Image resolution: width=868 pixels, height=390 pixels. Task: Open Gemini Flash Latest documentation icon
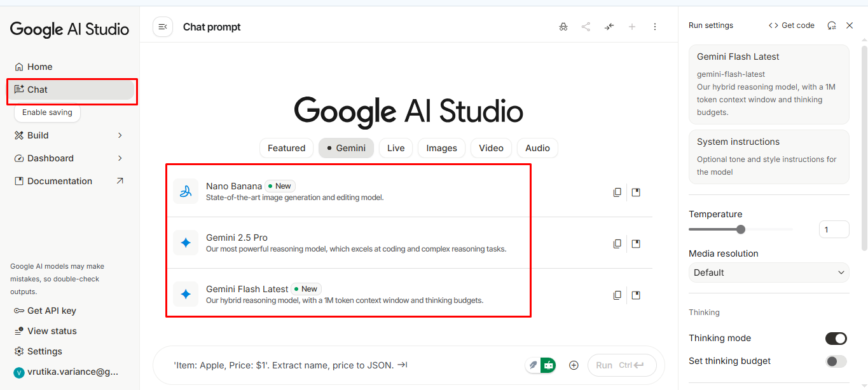(x=636, y=295)
